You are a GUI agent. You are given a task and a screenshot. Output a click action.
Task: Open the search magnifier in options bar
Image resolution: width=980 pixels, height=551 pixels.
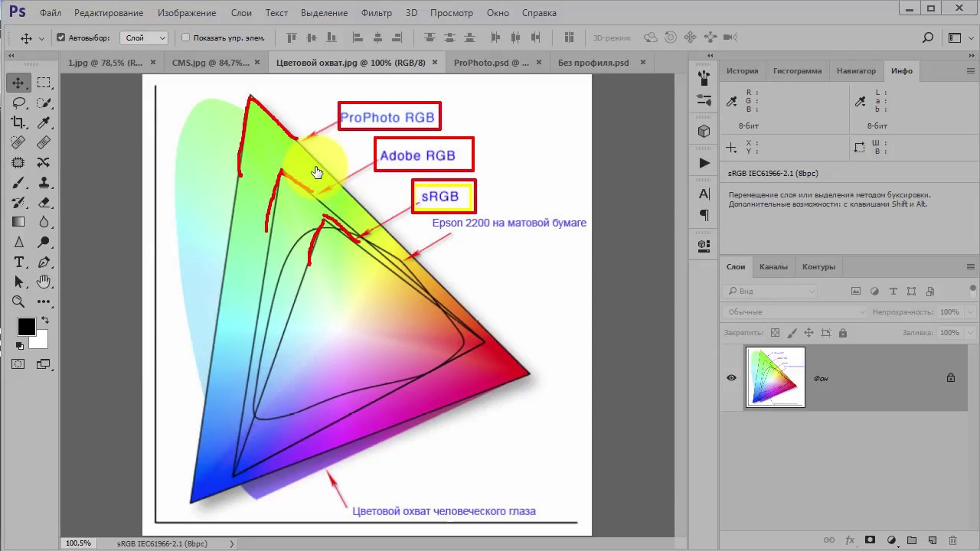(x=928, y=37)
